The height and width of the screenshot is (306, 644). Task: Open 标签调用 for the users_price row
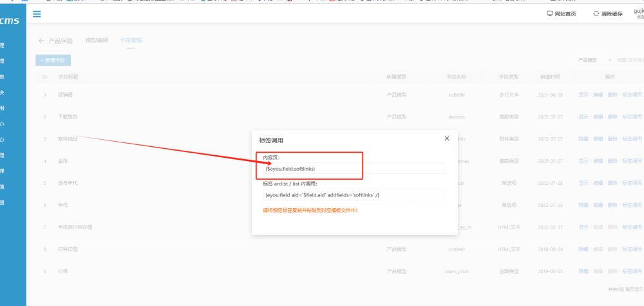(632, 271)
